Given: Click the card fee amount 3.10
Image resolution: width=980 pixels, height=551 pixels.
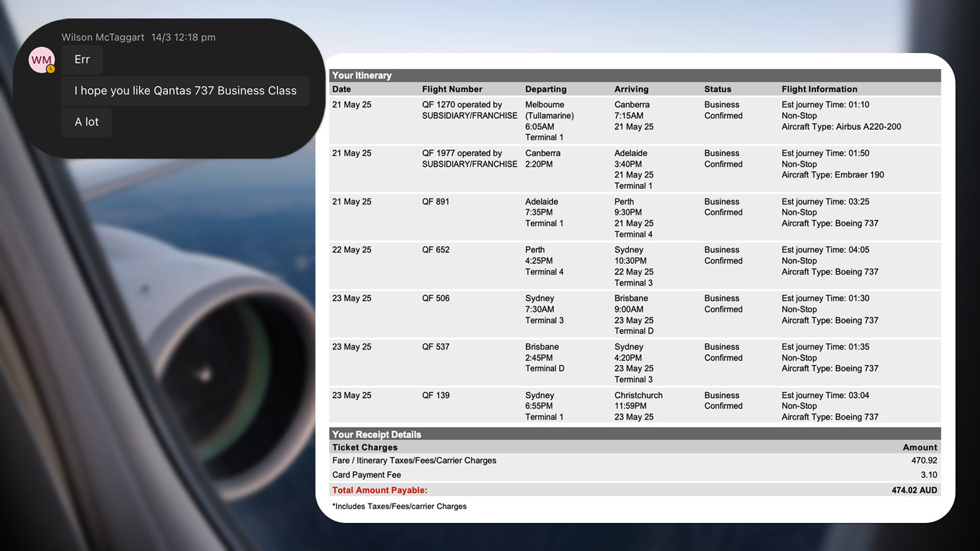Looking at the screenshot, I should pyautogui.click(x=929, y=475).
